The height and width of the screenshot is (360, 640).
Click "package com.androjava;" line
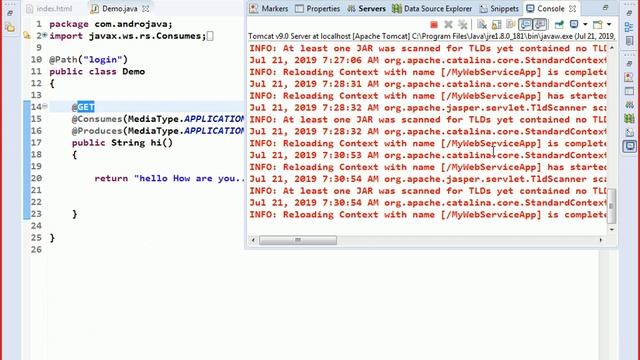pyautogui.click(x=111, y=24)
